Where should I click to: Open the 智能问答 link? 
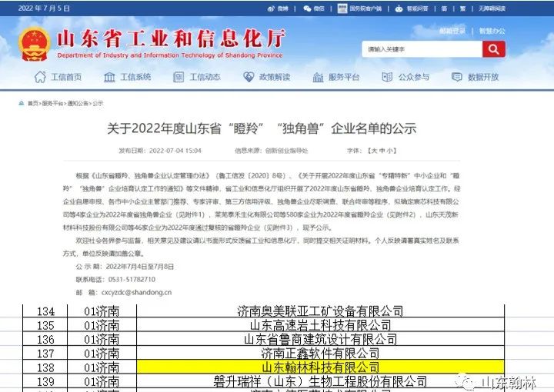point(417,8)
